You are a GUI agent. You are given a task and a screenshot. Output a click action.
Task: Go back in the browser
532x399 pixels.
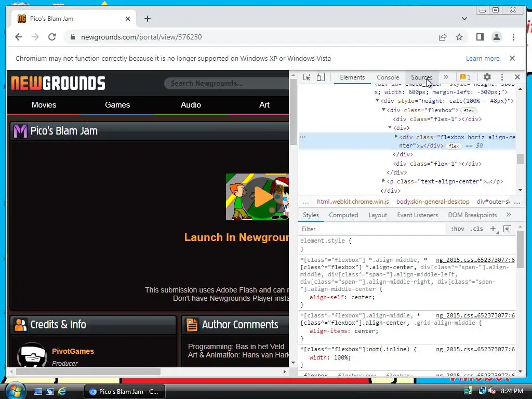point(19,37)
